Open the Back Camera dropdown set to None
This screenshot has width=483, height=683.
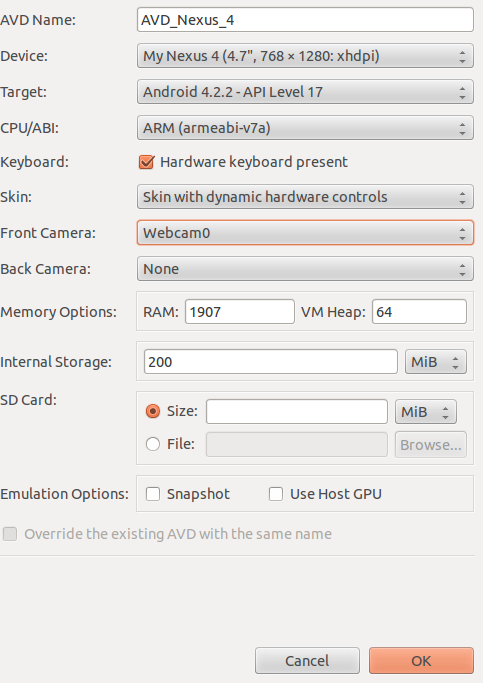[305, 269]
